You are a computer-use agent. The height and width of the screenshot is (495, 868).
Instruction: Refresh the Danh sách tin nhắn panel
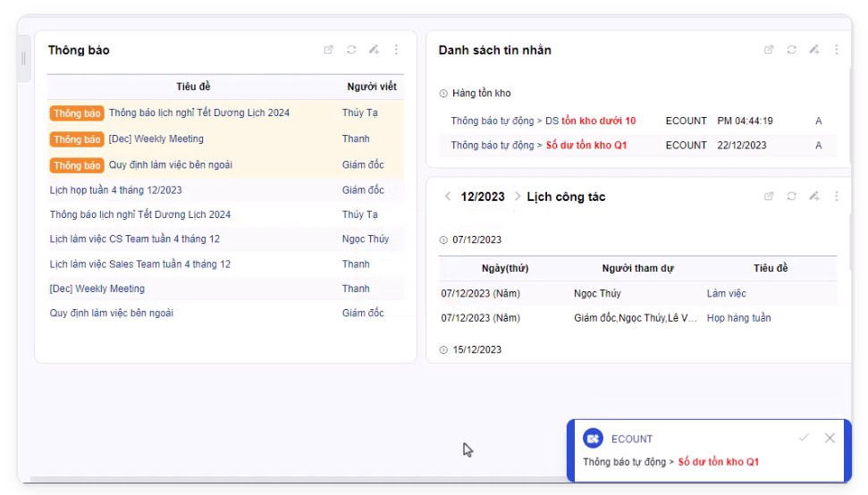pos(792,50)
